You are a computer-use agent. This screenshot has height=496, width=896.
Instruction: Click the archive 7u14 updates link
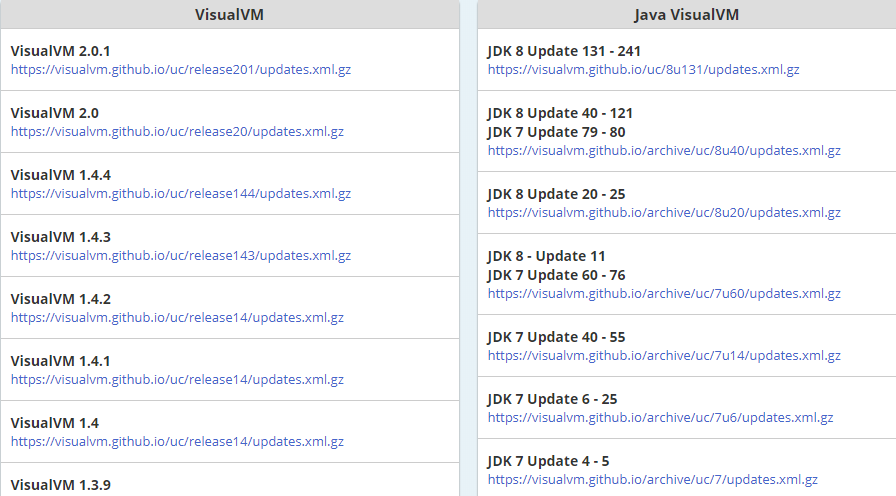664,356
